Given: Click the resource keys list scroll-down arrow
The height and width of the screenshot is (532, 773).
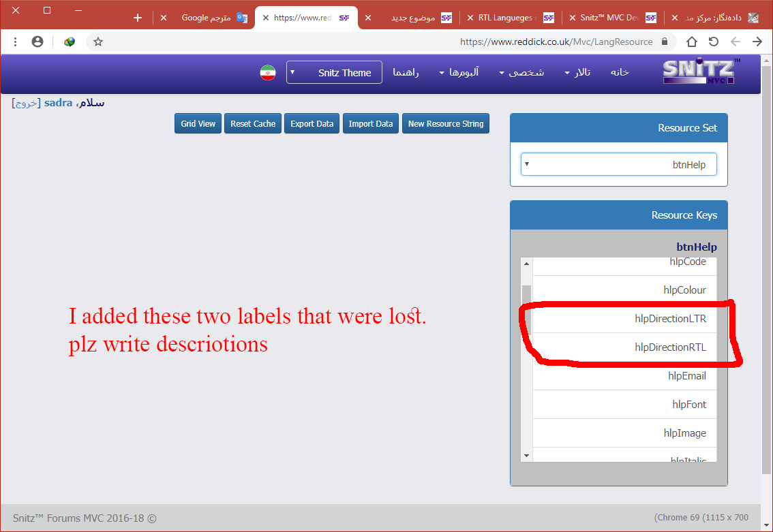Looking at the screenshot, I should tap(526, 455).
